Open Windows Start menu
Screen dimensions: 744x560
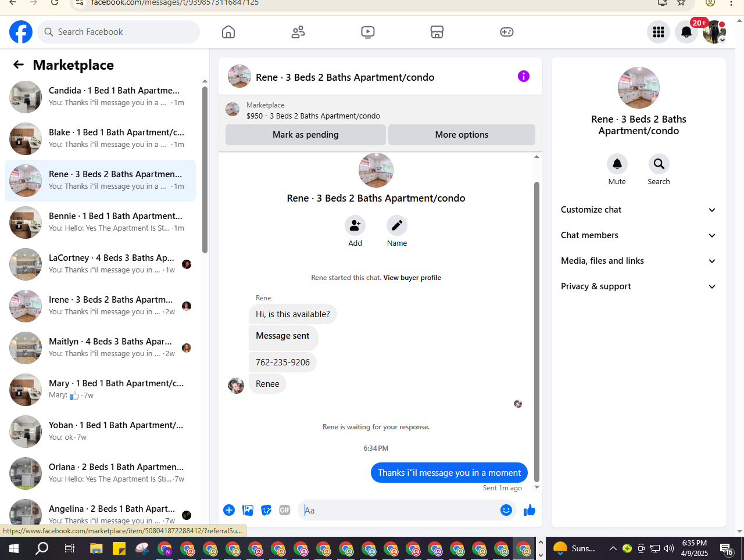pyautogui.click(x=14, y=548)
